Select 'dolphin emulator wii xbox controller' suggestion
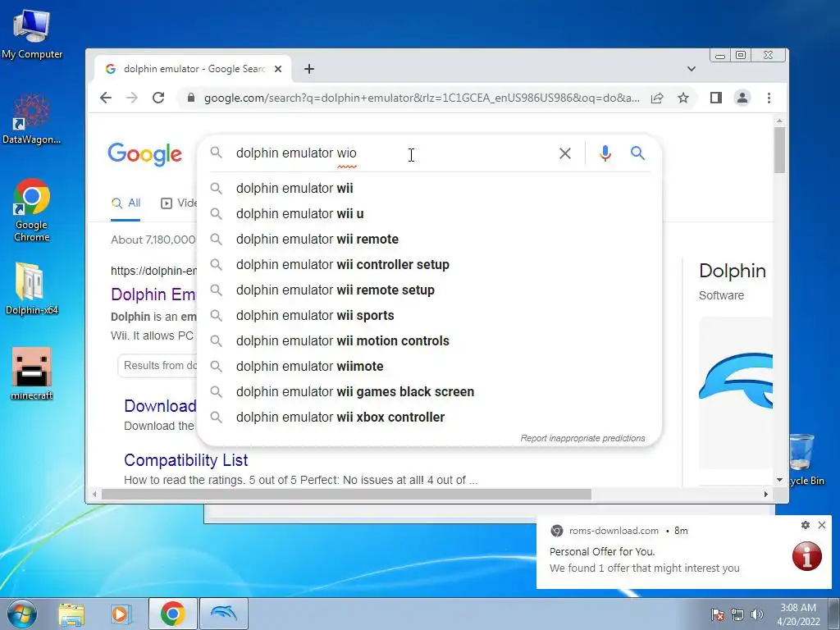Image resolution: width=840 pixels, height=630 pixels. pos(430,418)
